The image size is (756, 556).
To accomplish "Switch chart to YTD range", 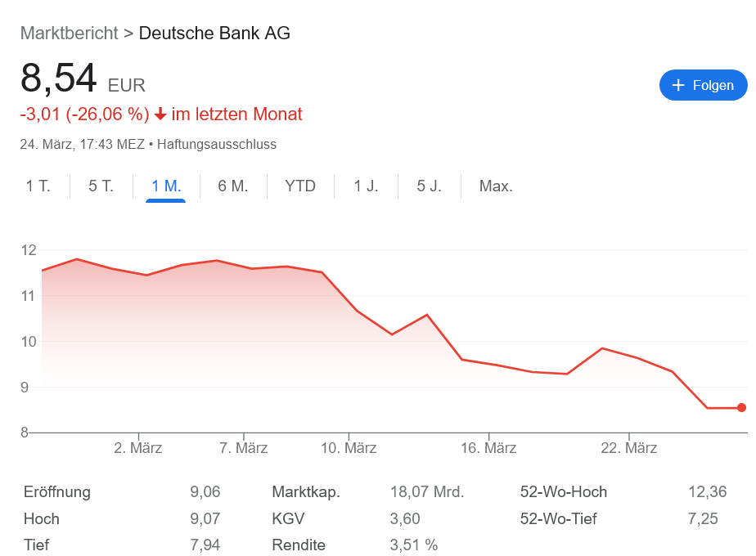I will point(300,186).
